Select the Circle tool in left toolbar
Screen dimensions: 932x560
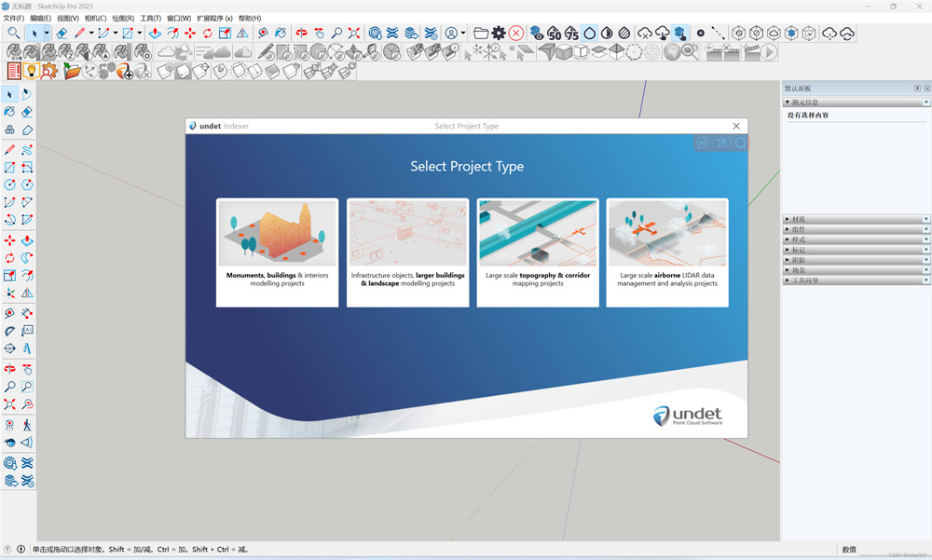click(9, 184)
